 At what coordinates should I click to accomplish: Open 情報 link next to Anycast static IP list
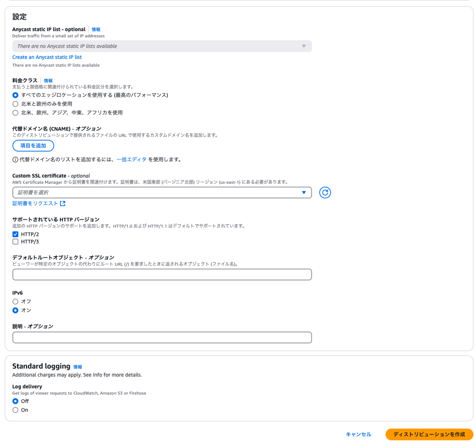click(96, 30)
